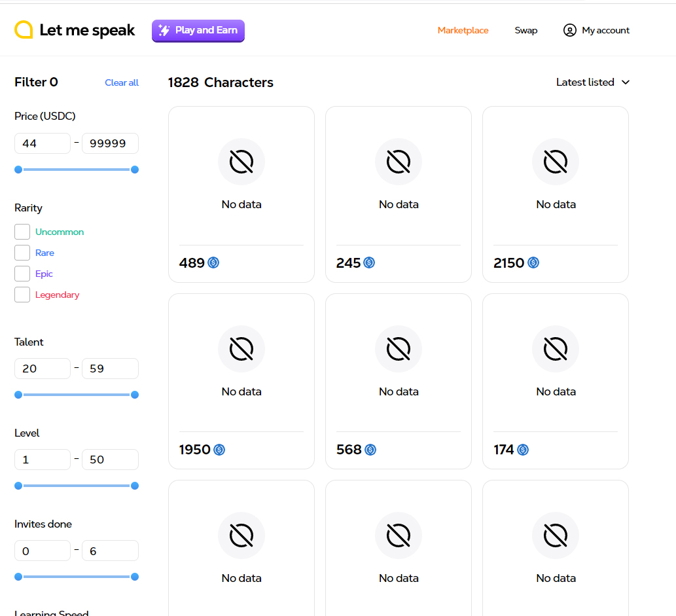676x616 pixels.
Task: Click the Invites done maximum field showing 6
Action: [111, 551]
